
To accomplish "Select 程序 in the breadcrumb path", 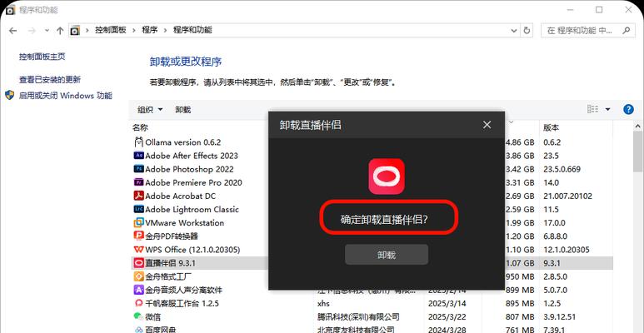I will pos(149,30).
